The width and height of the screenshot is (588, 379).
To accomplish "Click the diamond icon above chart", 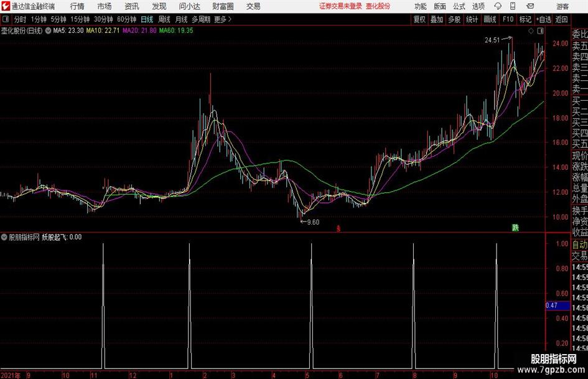I will point(531,31).
